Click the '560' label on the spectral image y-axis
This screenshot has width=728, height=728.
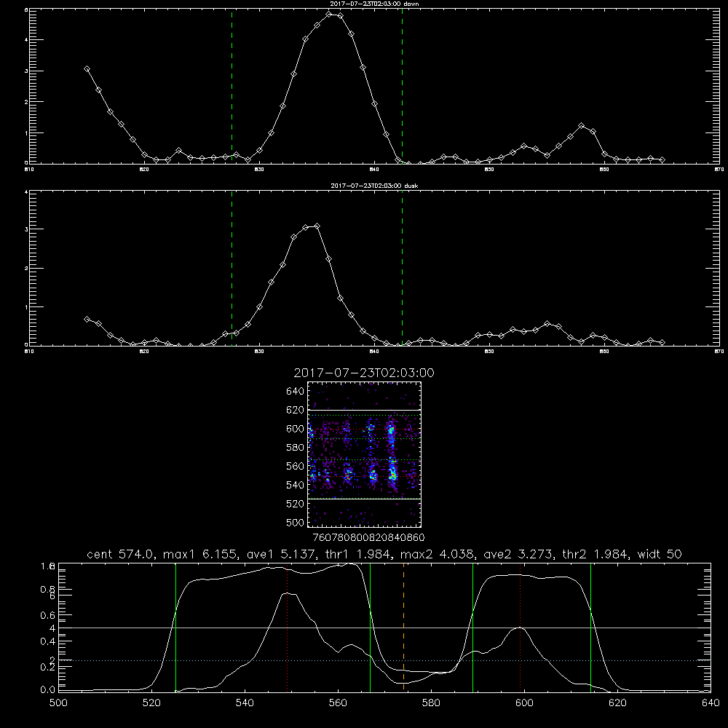[295, 466]
